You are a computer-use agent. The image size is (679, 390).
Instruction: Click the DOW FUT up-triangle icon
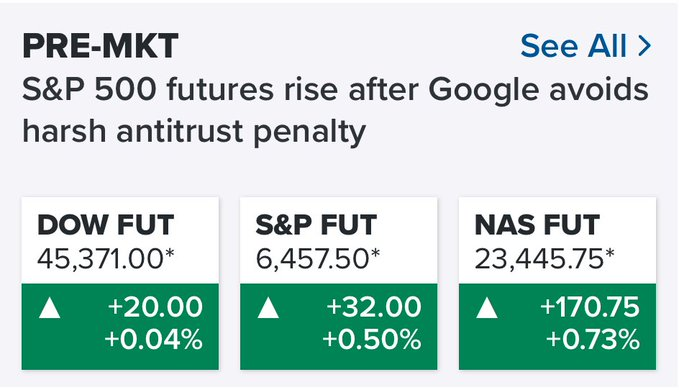pos(49,308)
